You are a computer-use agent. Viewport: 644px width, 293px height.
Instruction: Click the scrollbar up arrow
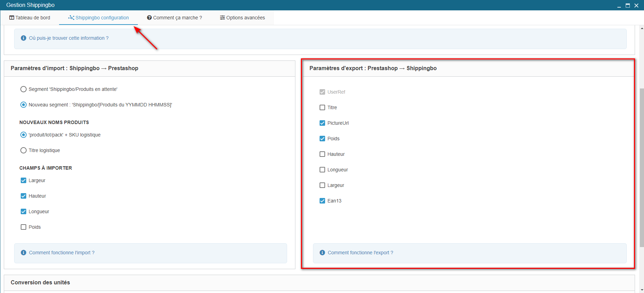click(642, 28)
